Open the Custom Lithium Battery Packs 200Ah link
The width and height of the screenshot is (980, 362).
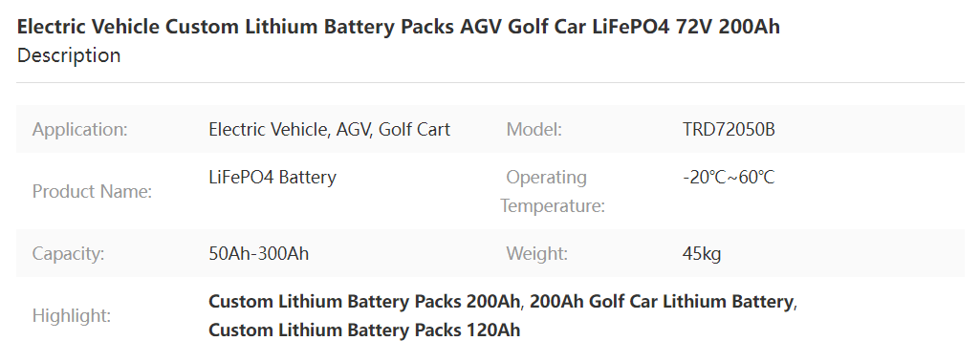coord(363,302)
